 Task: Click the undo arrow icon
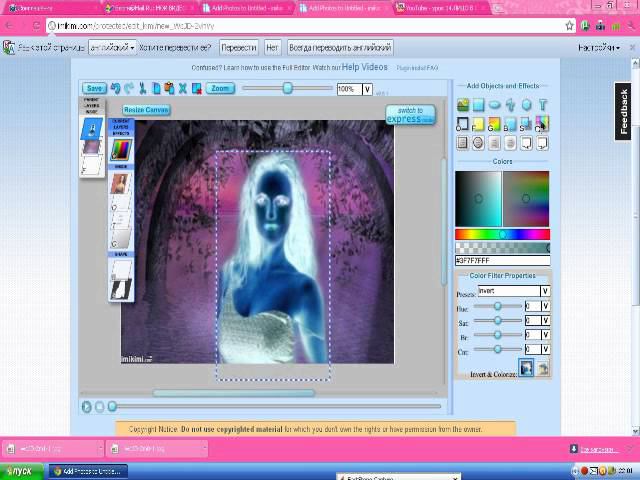click(115, 89)
